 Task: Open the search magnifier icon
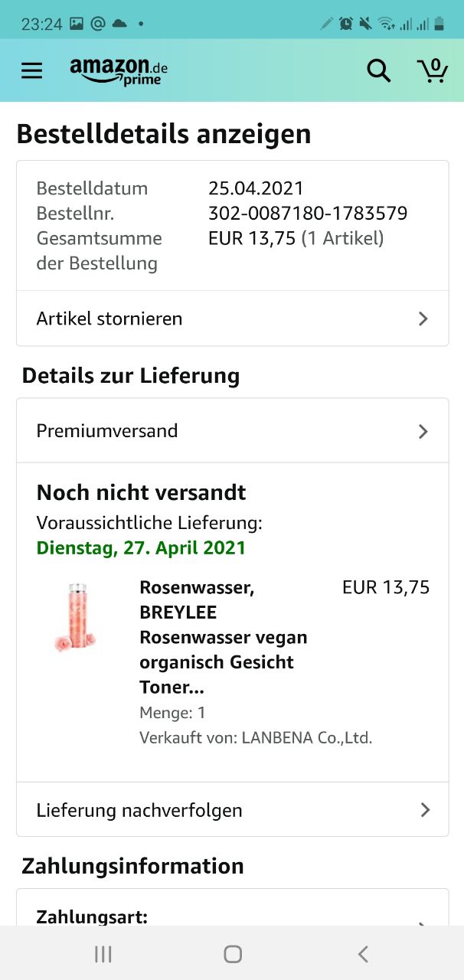point(378,71)
